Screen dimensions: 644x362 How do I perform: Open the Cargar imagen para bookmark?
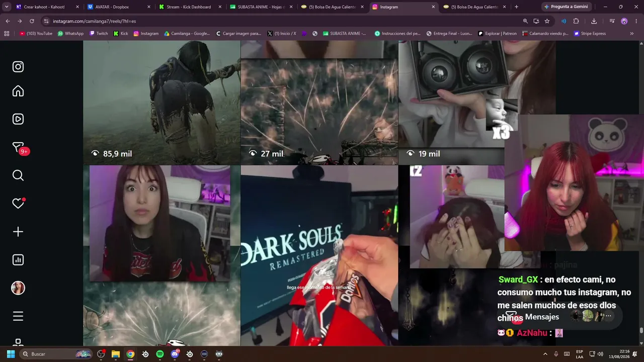pyautogui.click(x=238, y=34)
